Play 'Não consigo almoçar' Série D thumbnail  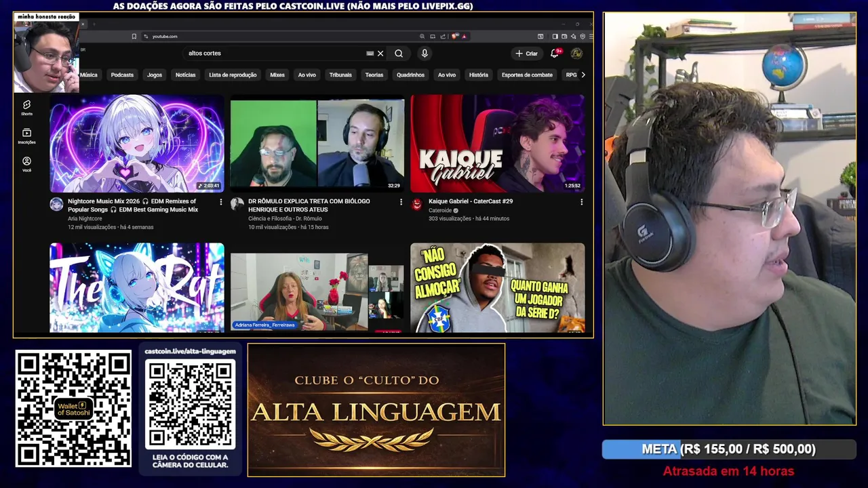(498, 288)
